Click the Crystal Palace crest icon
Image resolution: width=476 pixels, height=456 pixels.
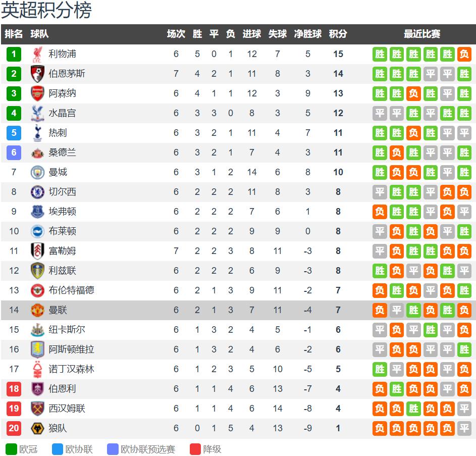[38, 113]
